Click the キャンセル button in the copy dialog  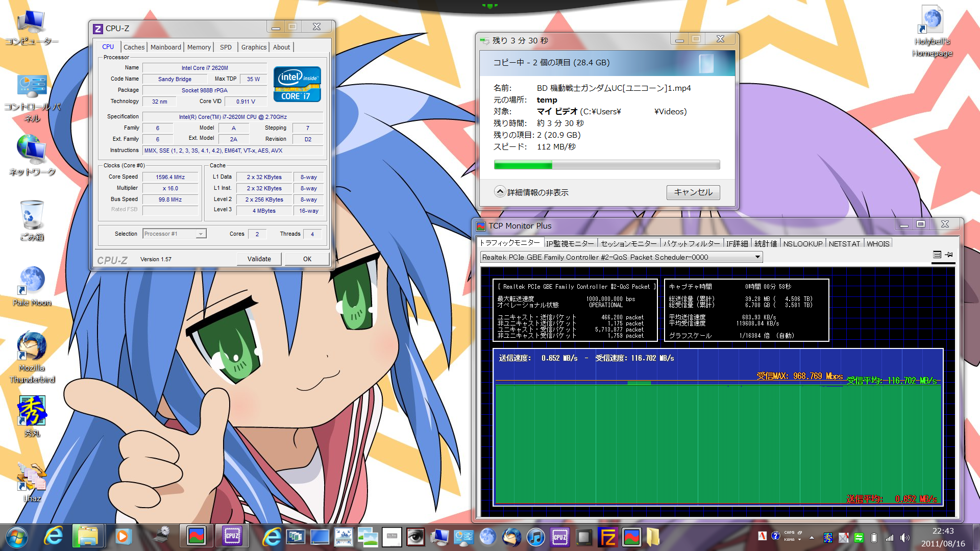coord(693,192)
